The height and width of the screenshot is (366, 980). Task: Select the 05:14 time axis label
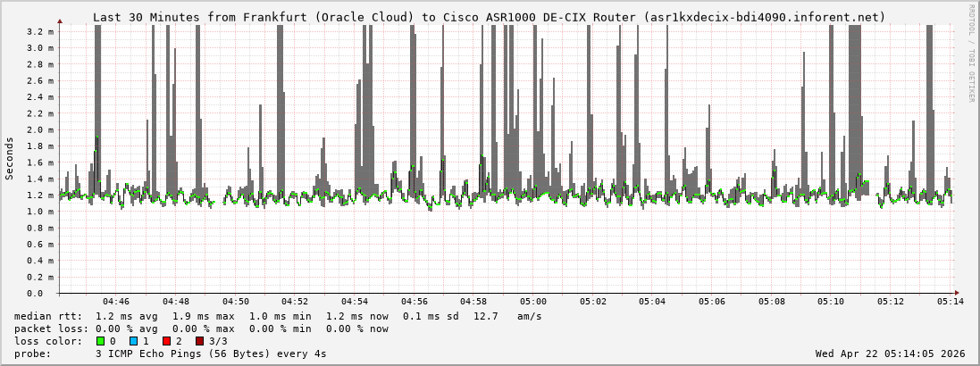tap(951, 302)
